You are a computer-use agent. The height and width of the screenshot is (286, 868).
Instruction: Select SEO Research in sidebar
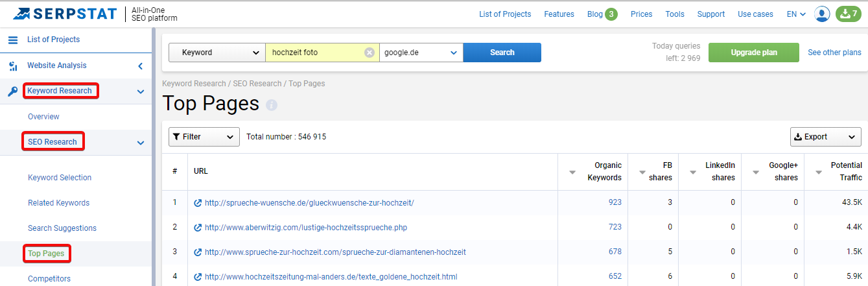pyautogui.click(x=52, y=142)
